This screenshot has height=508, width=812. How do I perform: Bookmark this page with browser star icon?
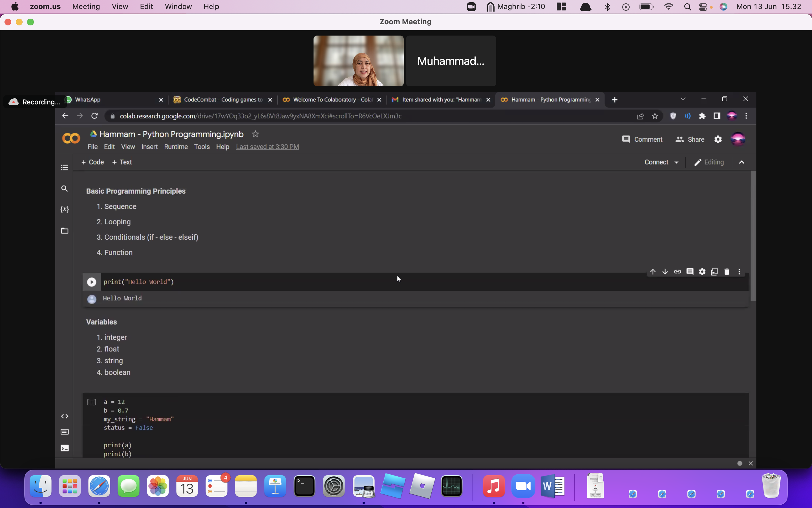(655, 116)
